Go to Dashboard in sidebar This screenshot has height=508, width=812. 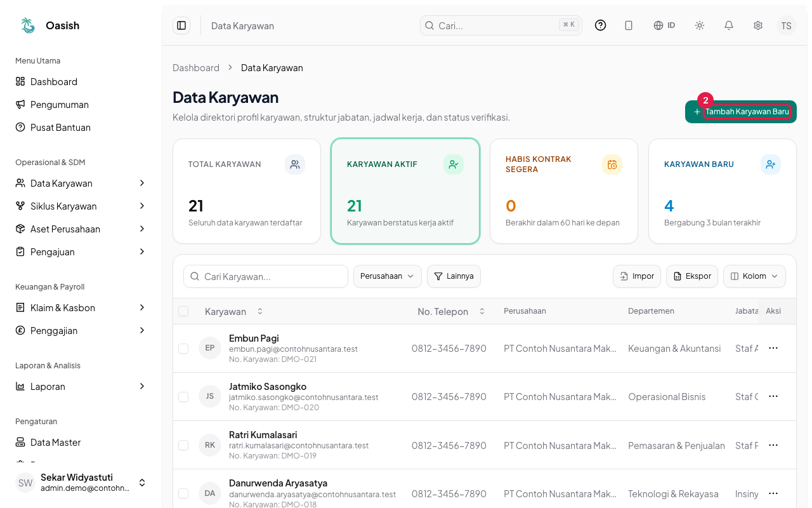click(81, 81)
